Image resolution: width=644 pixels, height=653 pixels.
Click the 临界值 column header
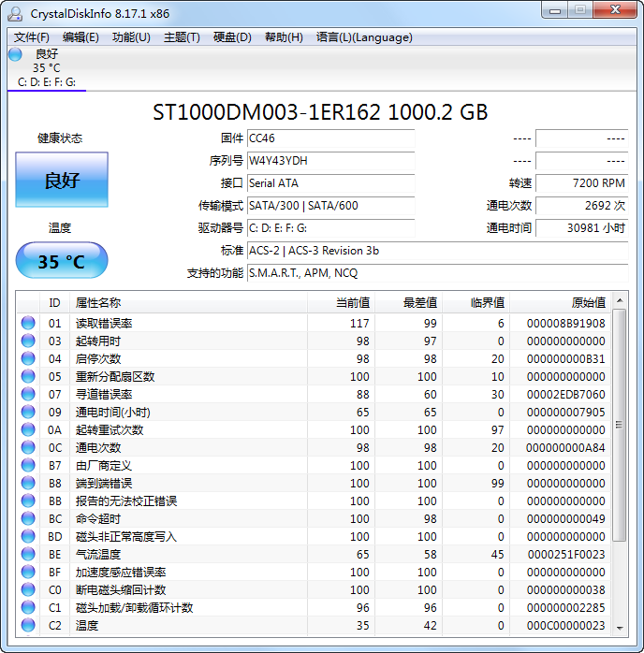(476, 303)
